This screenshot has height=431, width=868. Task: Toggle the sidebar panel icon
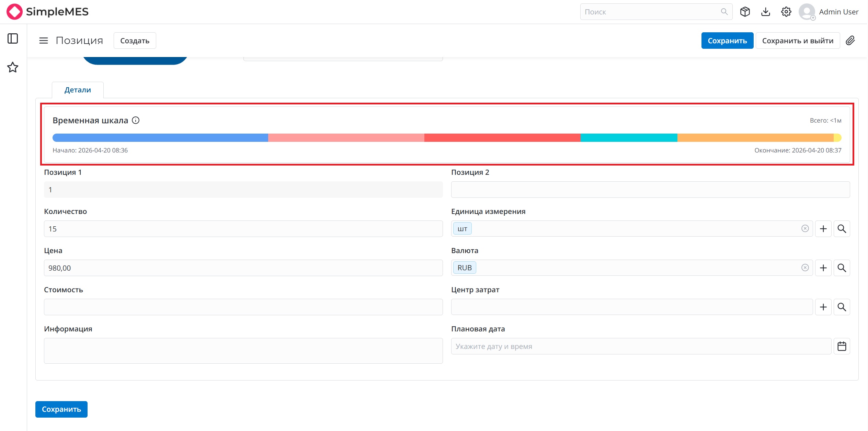point(13,38)
